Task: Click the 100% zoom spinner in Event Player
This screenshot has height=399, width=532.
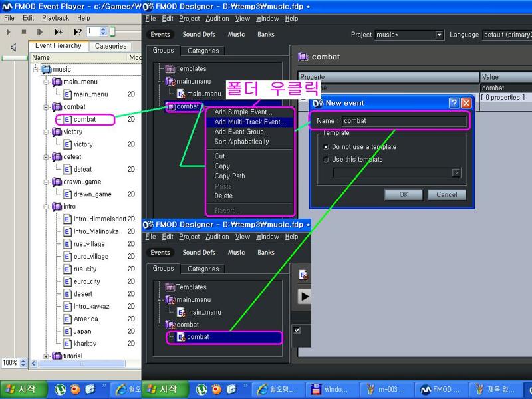Action: [x=23, y=363]
